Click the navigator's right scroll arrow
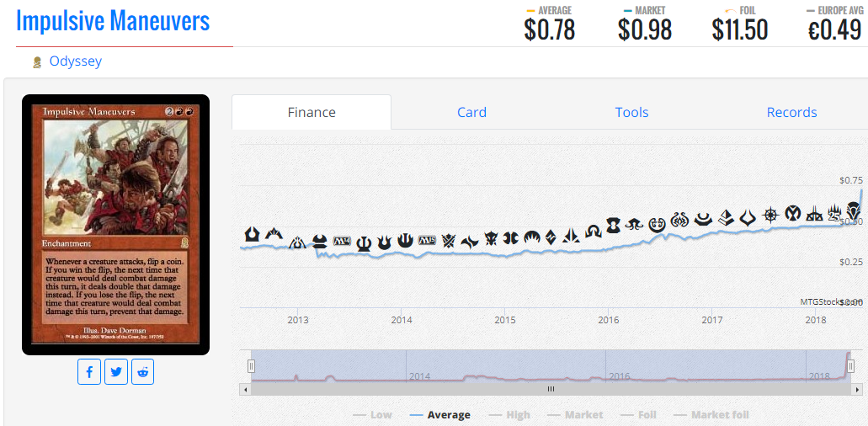Viewport: 868px width, 426px height. 858,389
